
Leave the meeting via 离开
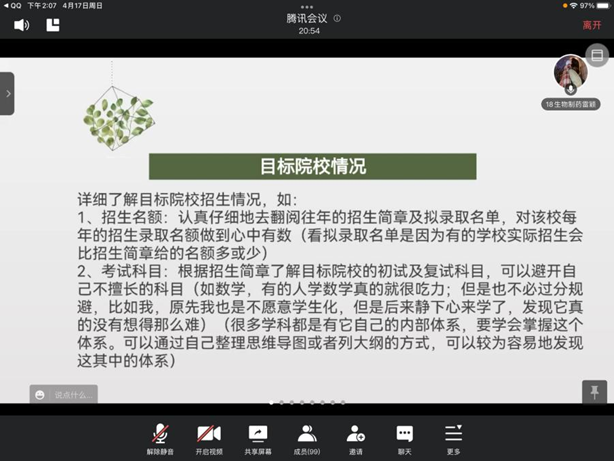[x=591, y=25]
